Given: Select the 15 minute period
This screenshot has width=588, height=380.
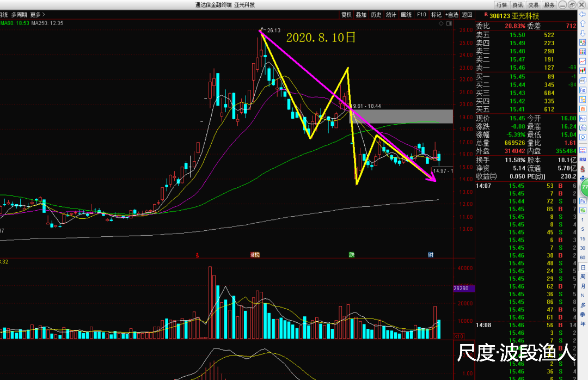Looking at the screenshot, I should coord(583,238).
